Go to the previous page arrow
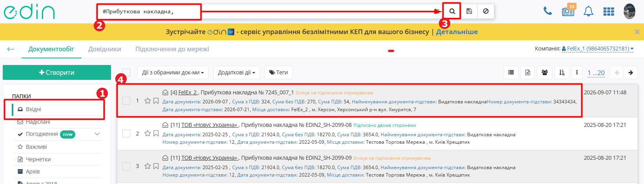The image size is (644, 184). tap(617, 72)
